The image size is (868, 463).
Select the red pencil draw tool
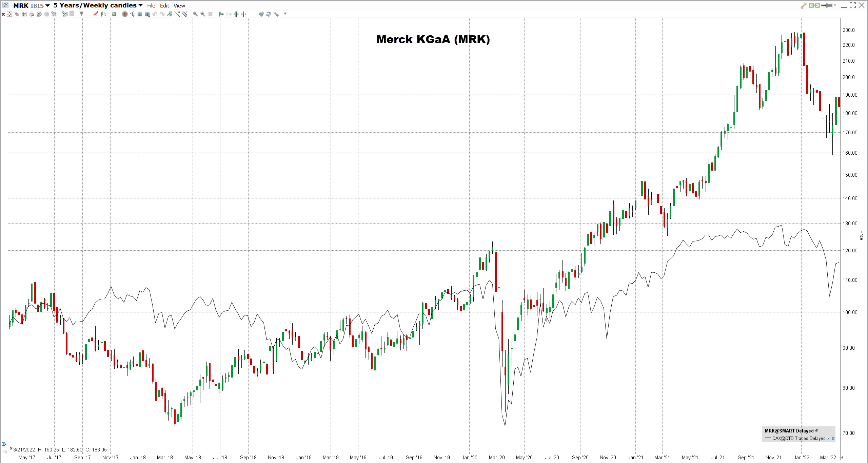click(96, 14)
